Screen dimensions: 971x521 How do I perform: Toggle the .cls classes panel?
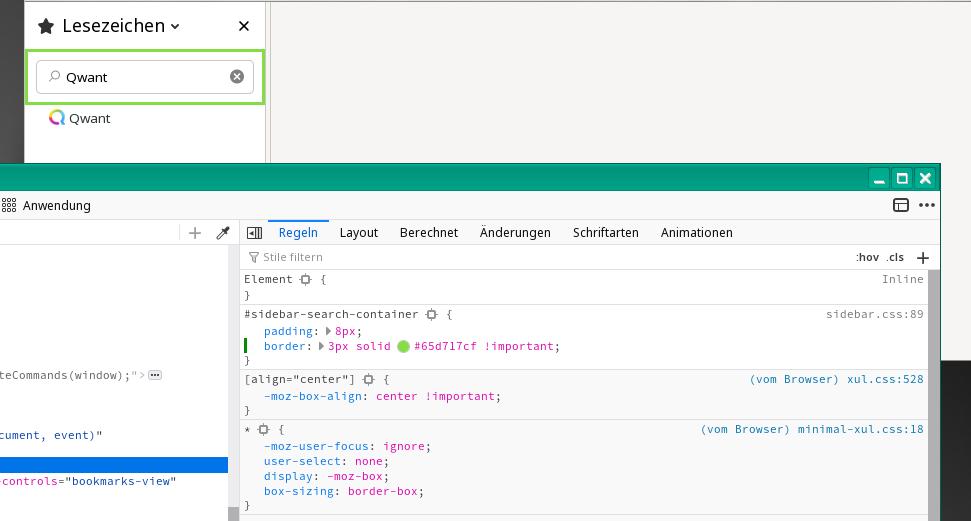pyautogui.click(x=895, y=258)
